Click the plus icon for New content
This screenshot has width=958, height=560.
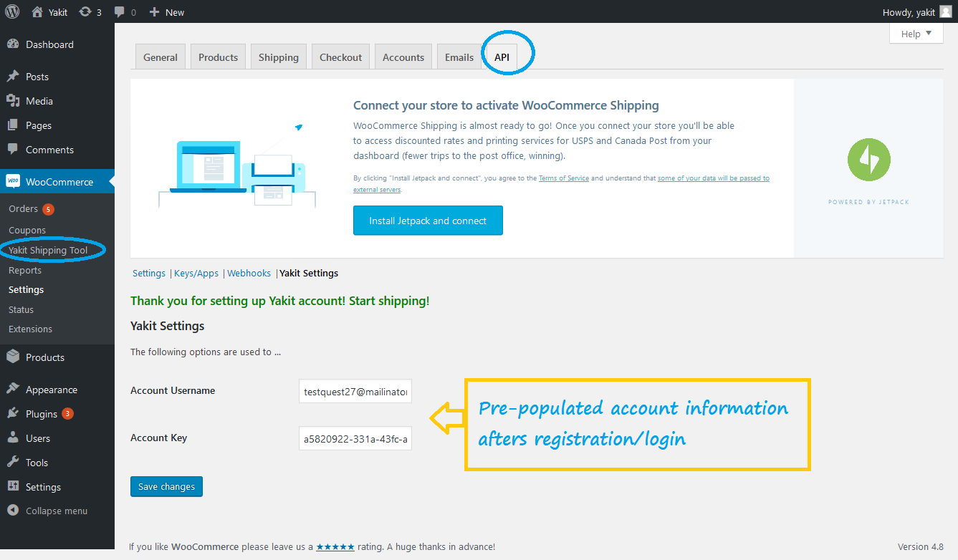(x=154, y=12)
